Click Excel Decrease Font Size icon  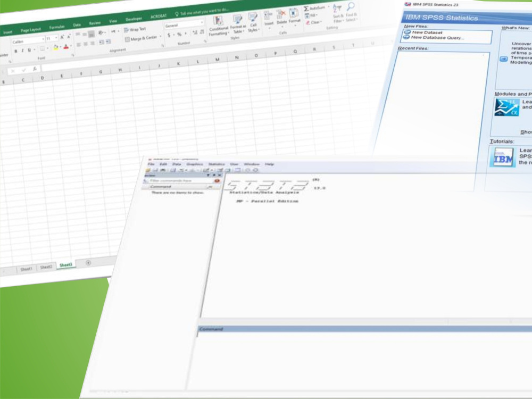(69, 37)
